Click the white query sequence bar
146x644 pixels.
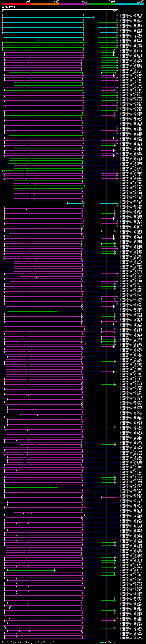coord(60,10)
